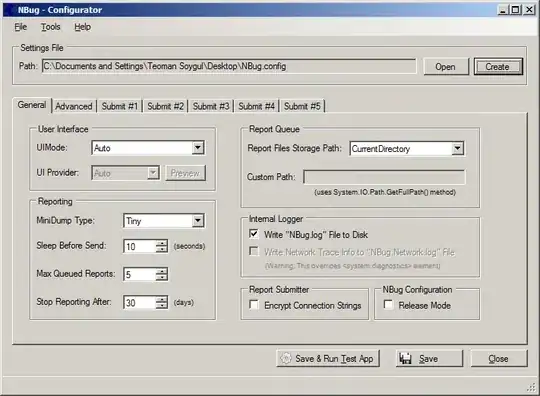Screen dimensions: 540x396
Task: Check the Release Mode option
Action: coord(388,305)
